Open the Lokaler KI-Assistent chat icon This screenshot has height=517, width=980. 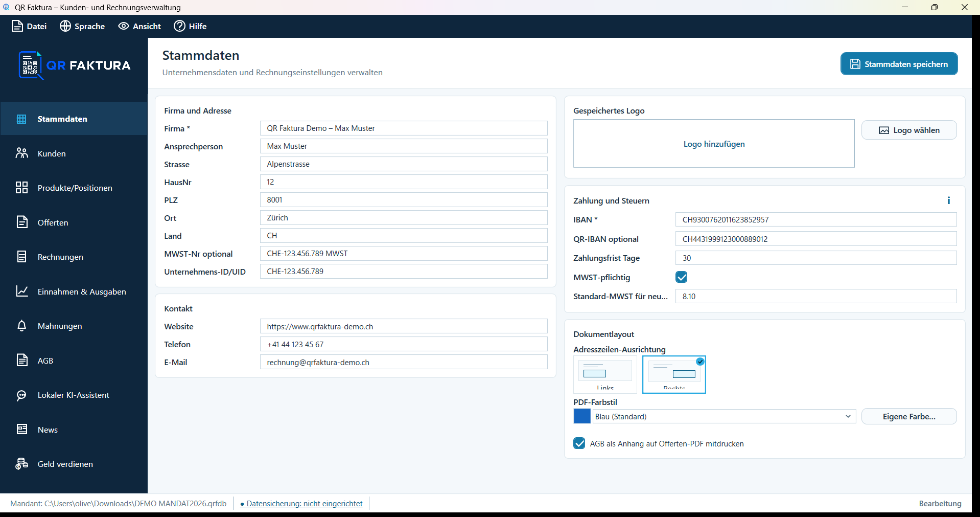pos(21,395)
